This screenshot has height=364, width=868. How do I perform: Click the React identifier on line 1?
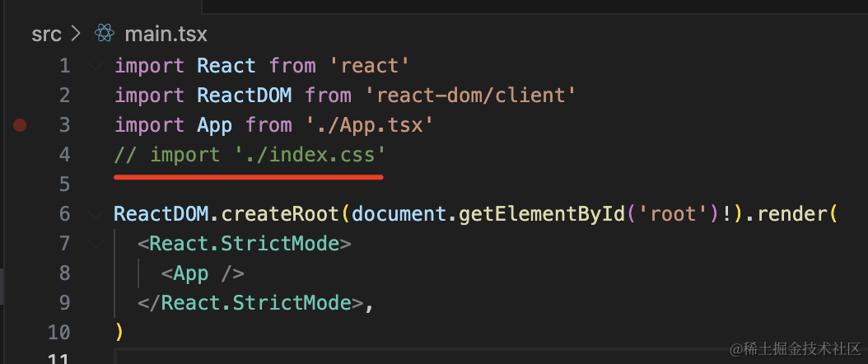(226, 67)
